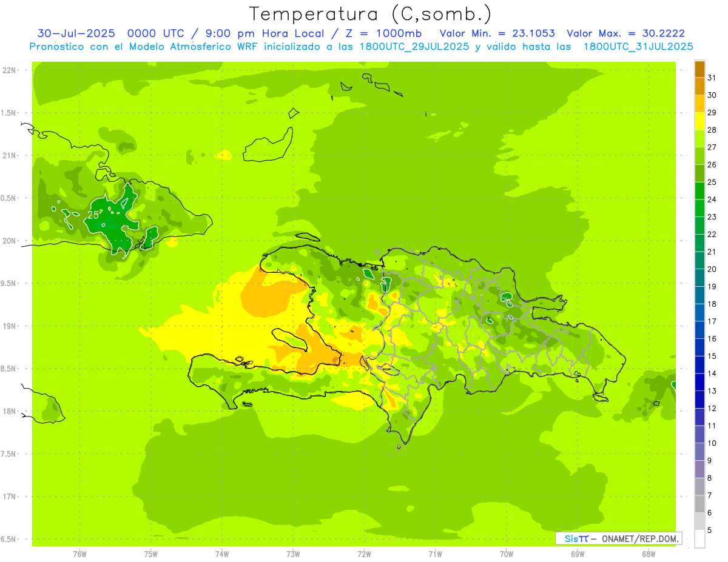Click the '73W' longitude label
Screen dimensions: 728x562
[293, 554]
